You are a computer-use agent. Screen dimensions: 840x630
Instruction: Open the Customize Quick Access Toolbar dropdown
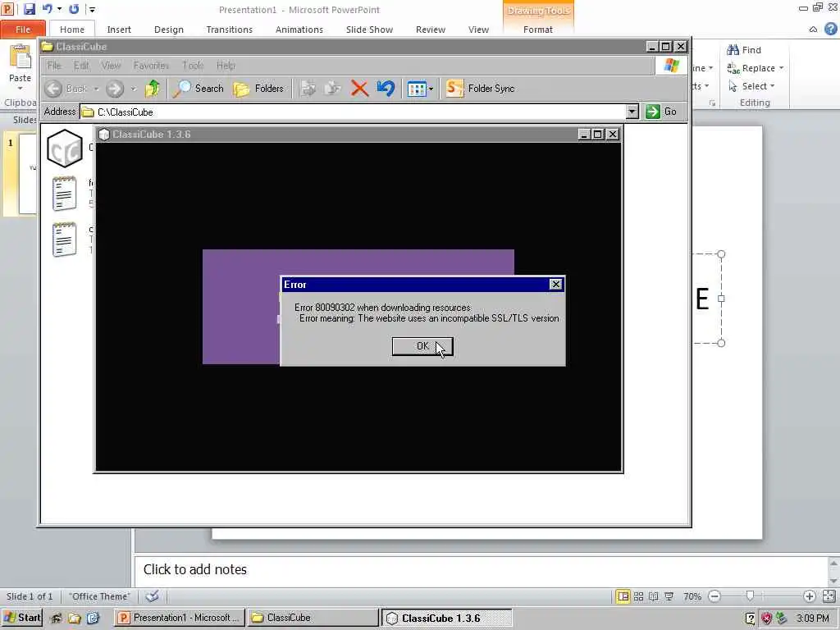92,9
